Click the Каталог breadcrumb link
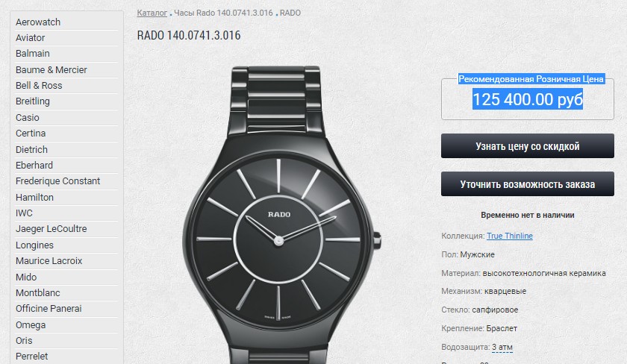 coord(152,13)
